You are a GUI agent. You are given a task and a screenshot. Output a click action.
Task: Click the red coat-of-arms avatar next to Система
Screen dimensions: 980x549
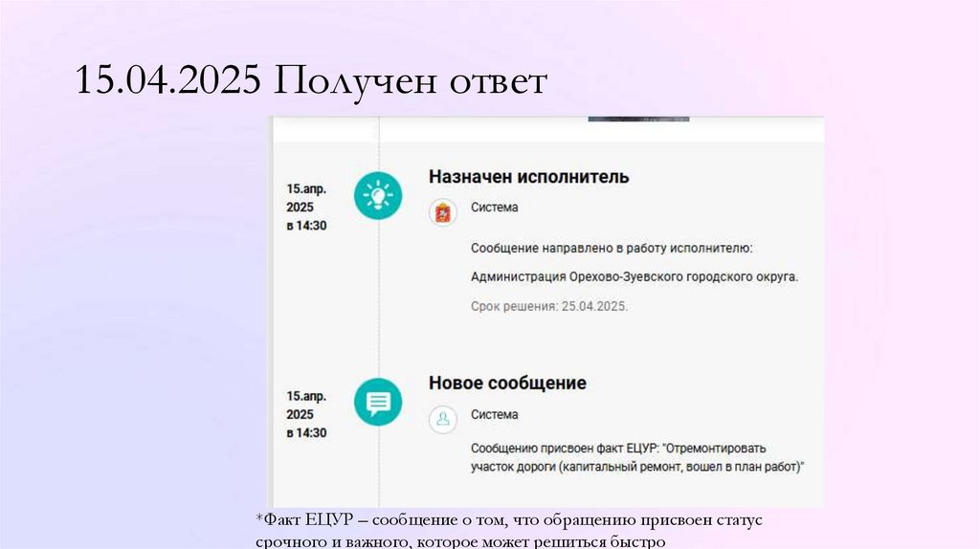442,212
